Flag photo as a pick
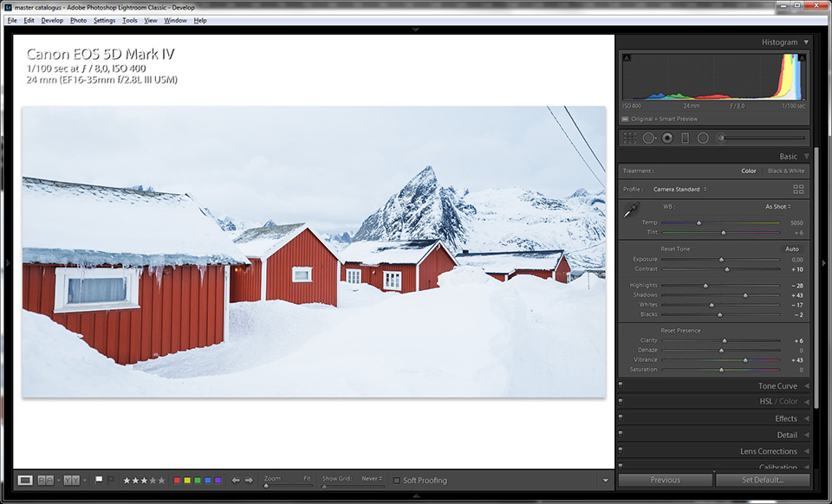This screenshot has height=504, width=832. [x=99, y=480]
